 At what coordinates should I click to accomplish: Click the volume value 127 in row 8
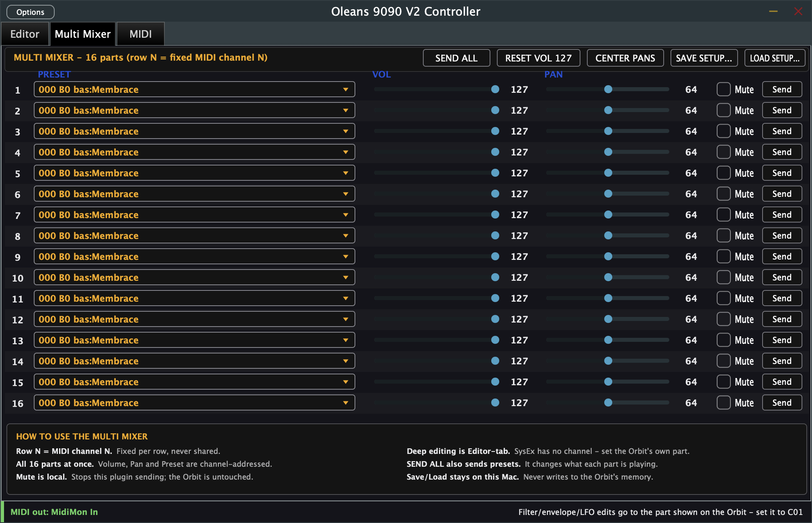tap(519, 236)
